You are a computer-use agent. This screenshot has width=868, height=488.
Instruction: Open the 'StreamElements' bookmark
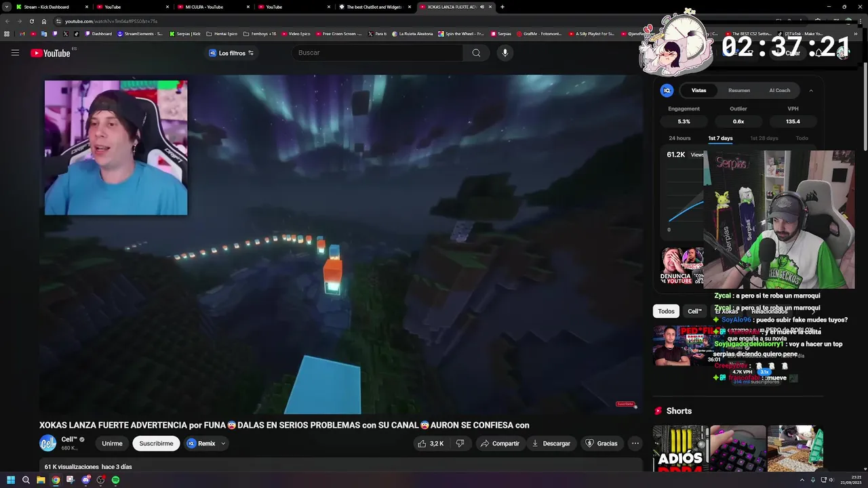click(x=140, y=33)
